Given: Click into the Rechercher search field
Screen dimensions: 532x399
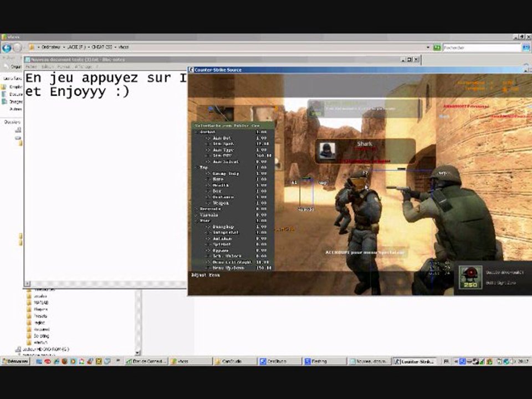Looking at the screenshot, I should point(482,48).
